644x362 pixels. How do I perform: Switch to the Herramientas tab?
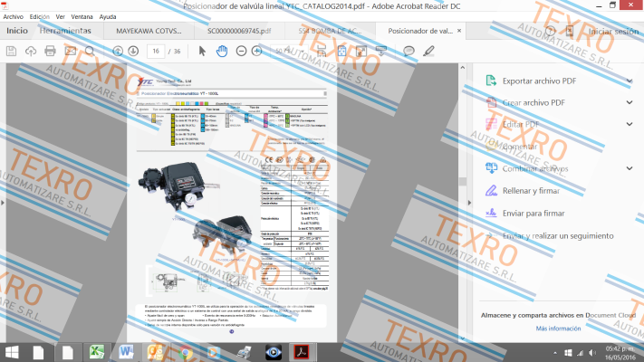point(65,31)
